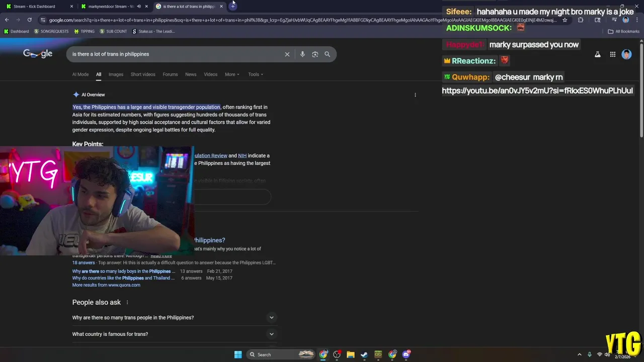644x362 pixels.
Task: Open the Tools dropdown
Action: click(256, 74)
